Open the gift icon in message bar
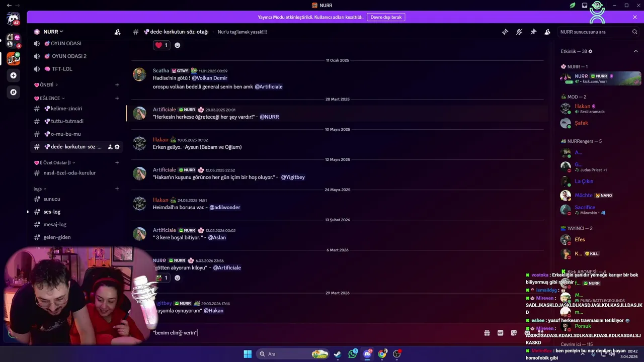The height and width of the screenshot is (362, 644). 487,333
